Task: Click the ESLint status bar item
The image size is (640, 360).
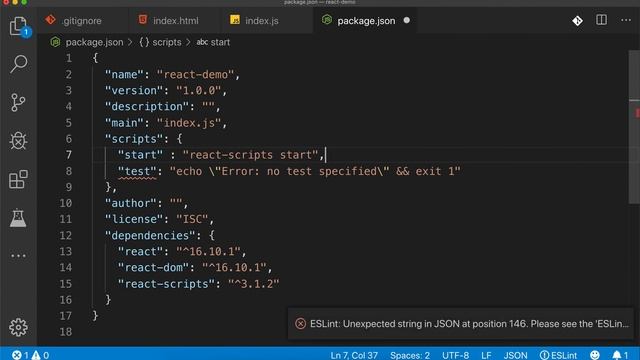Action: pos(558,355)
